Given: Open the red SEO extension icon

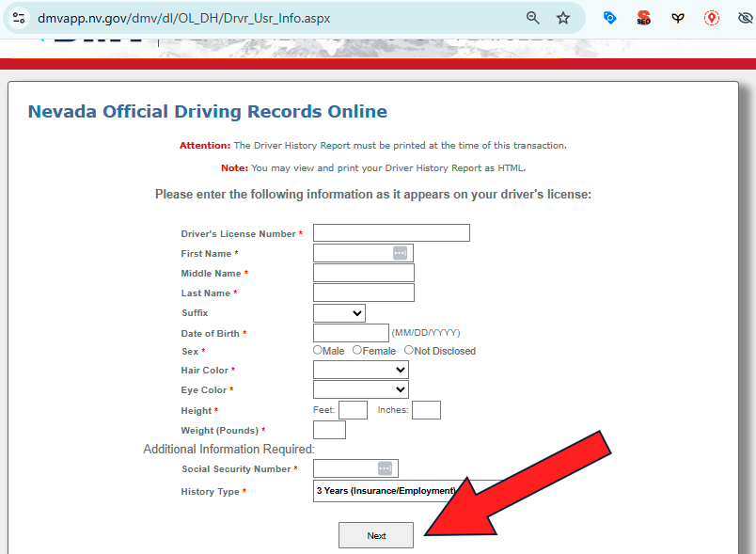Looking at the screenshot, I should [x=644, y=18].
